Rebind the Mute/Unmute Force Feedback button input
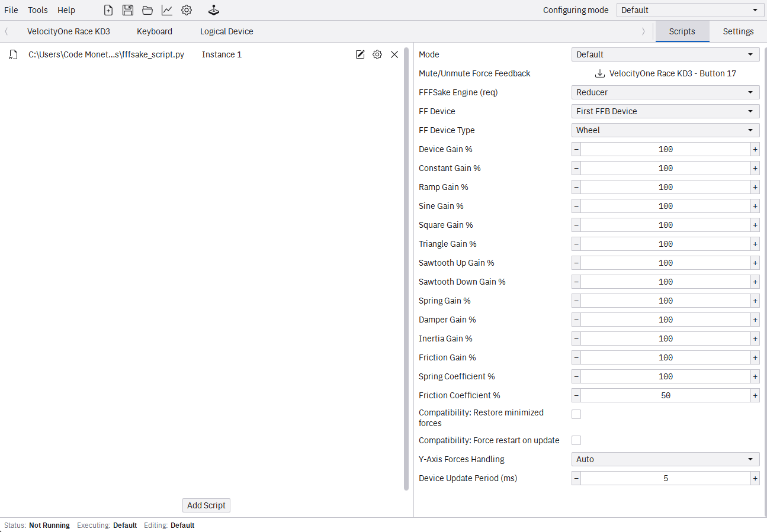 (665, 73)
